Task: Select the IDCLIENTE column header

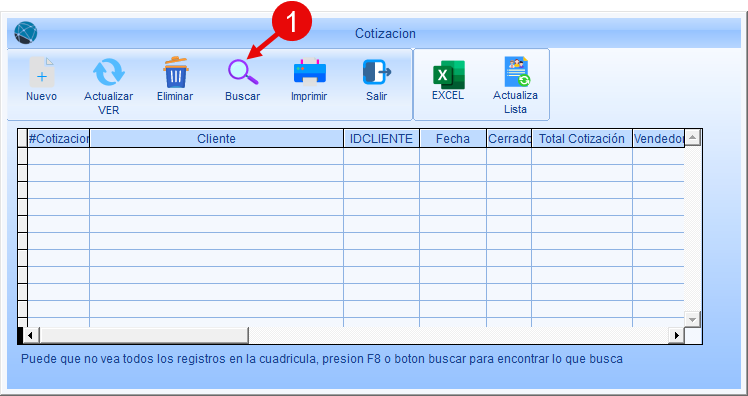Action: pos(381,138)
